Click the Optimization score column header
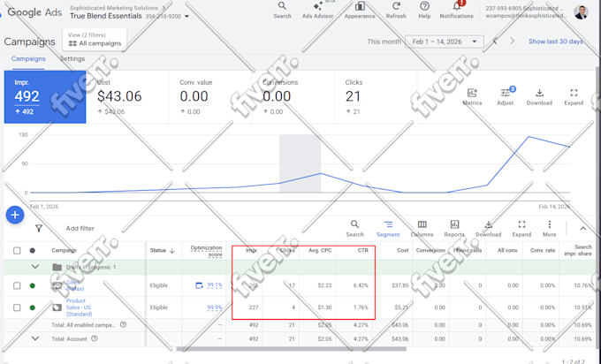Viewport: 601px width, 364px height. point(206,251)
